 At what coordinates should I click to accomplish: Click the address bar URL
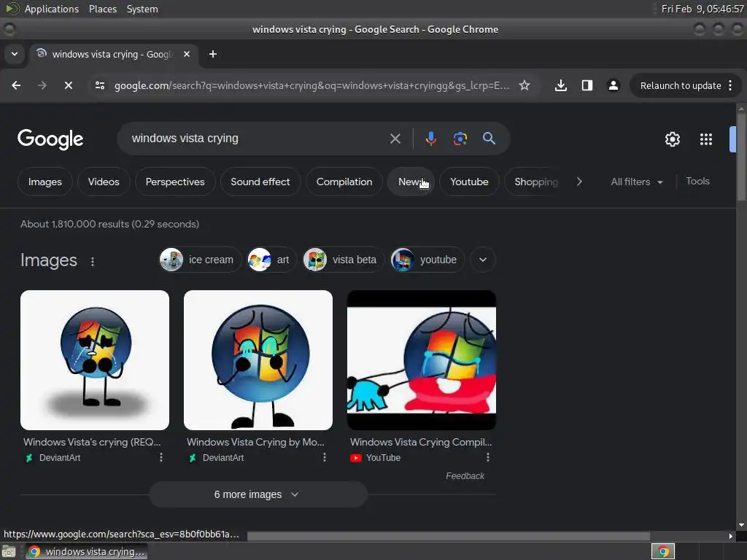coord(311,86)
